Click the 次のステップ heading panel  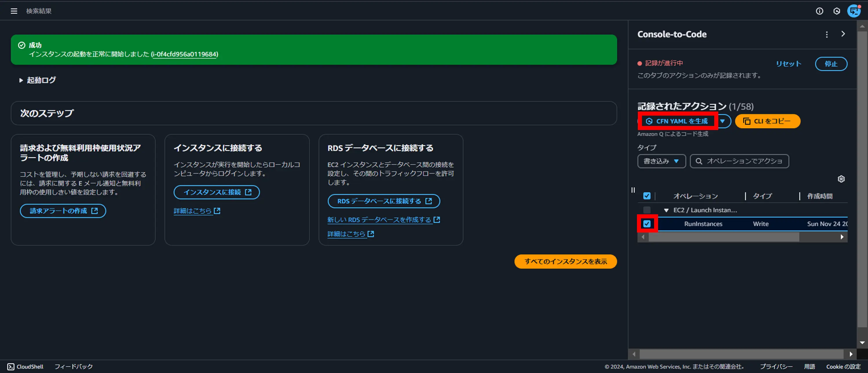pyautogui.click(x=314, y=113)
